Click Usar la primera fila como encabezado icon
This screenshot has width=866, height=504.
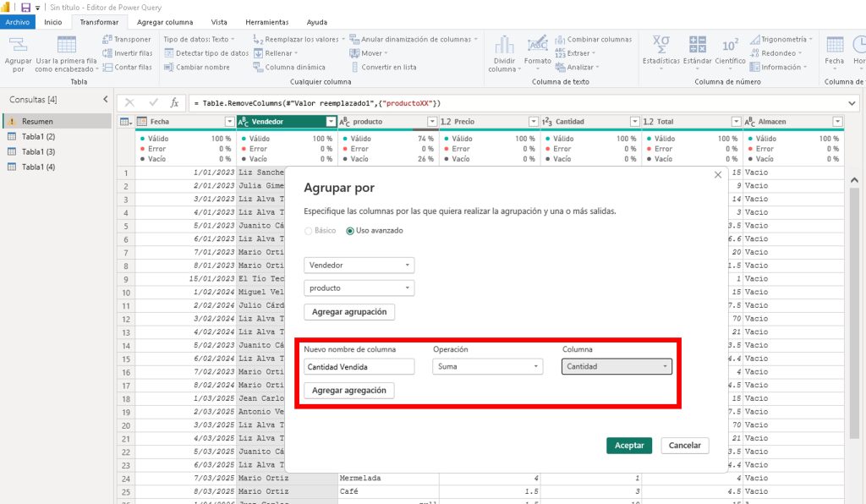66,46
